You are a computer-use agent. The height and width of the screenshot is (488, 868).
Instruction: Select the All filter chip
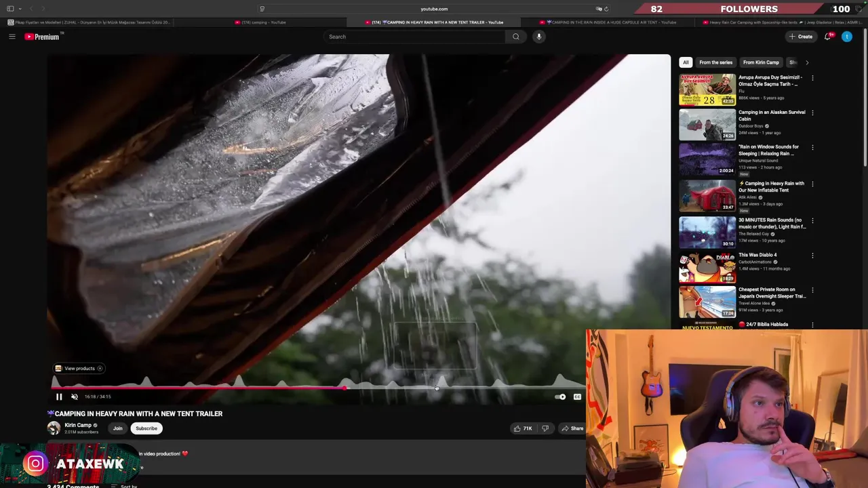coord(686,62)
